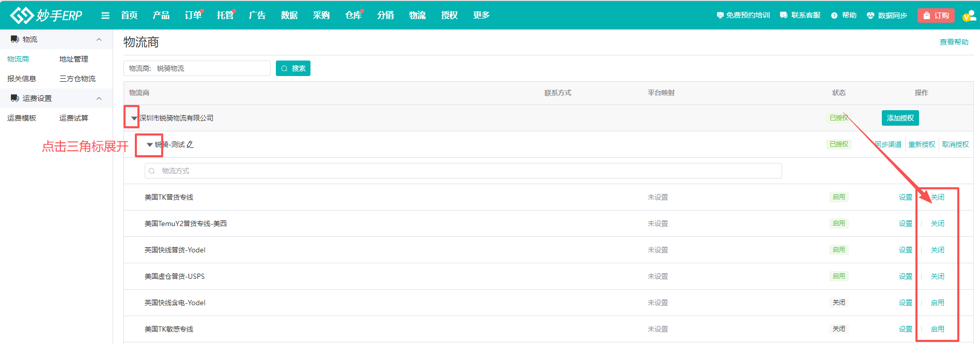Viewport: 980px width, 344px height.
Task: Enable 美国TK敏感专线 via 启用 link
Action: (937, 329)
